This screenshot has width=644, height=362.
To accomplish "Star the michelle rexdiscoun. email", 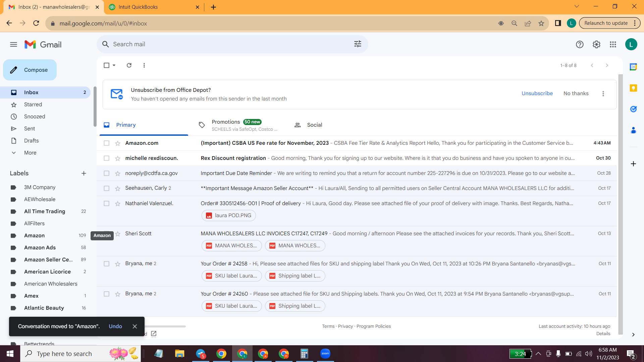I will point(118,158).
